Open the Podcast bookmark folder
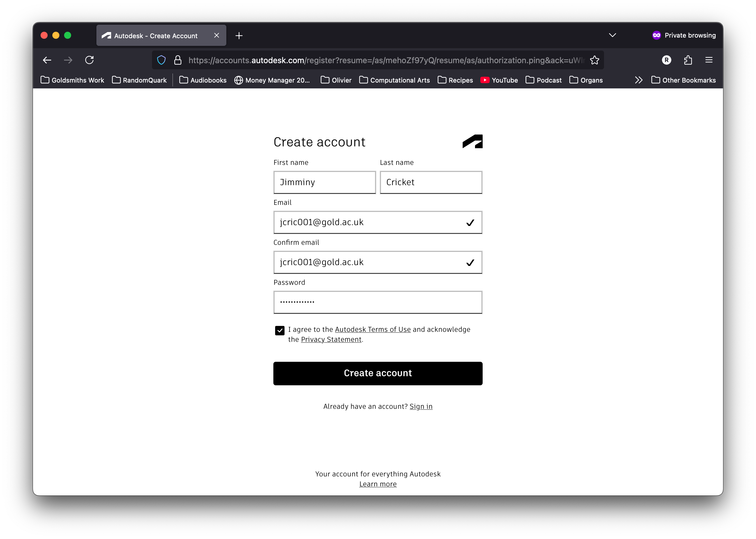This screenshot has height=539, width=756. pyautogui.click(x=543, y=80)
